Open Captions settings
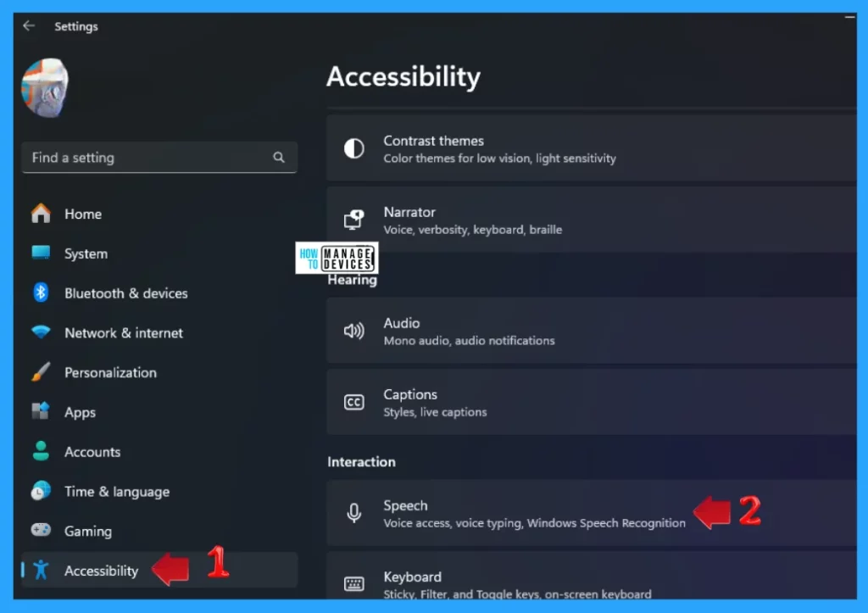This screenshot has width=868, height=613. [x=591, y=402]
